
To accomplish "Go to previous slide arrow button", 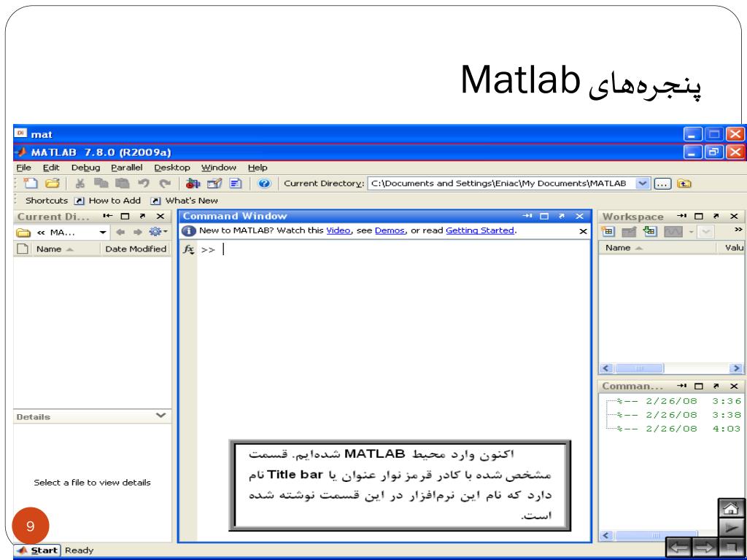I will (x=678, y=548).
